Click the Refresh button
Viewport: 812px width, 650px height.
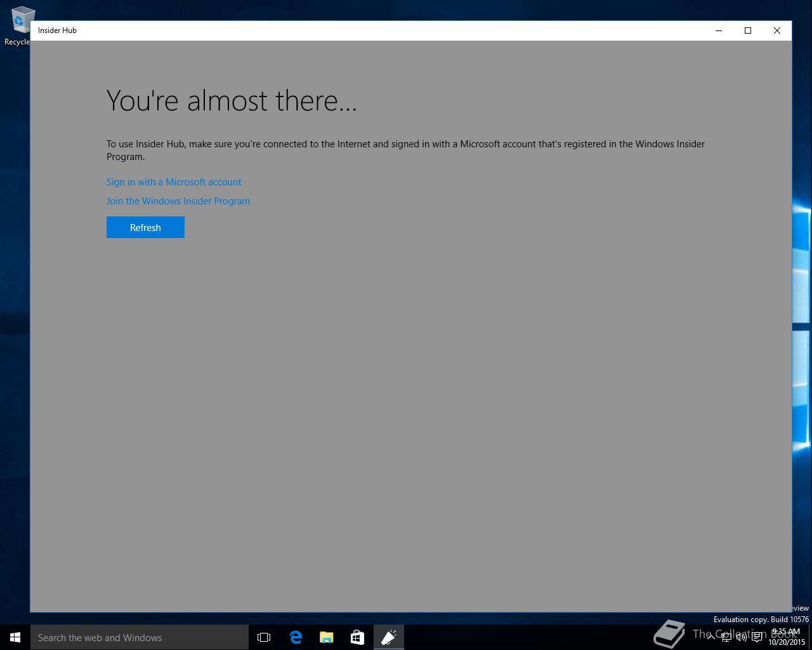tap(145, 227)
